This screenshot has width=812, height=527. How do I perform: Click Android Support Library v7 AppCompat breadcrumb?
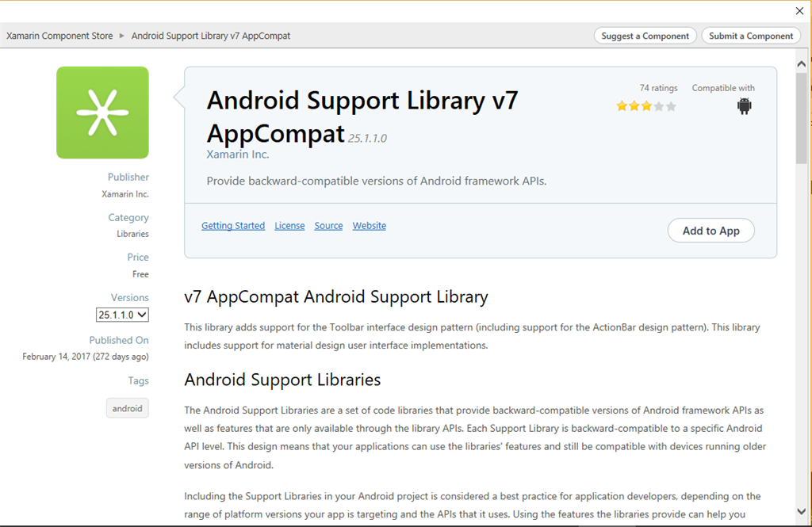[211, 36]
